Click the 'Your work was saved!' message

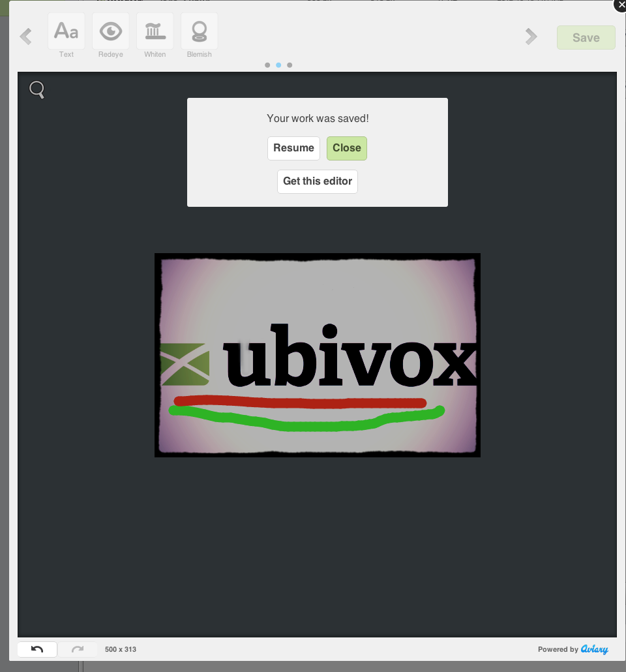tap(318, 119)
